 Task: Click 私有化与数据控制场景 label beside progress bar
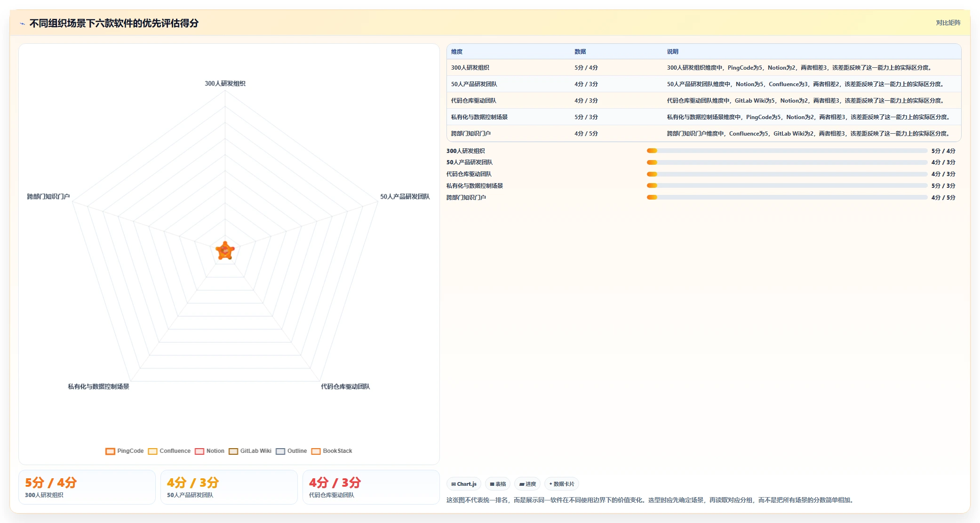tap(475, 186)
